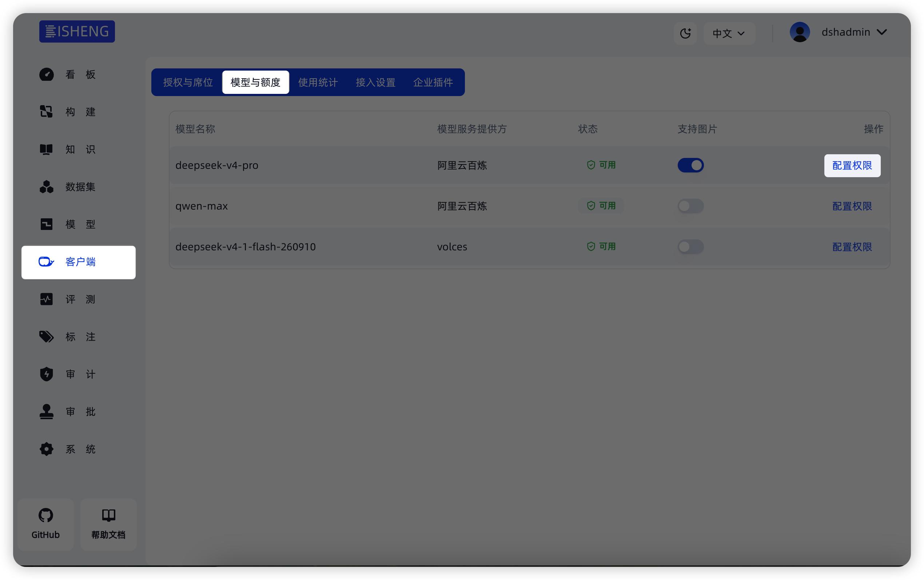Screen dimensions: 924x580
Task: Open the 看板 dashboard icon
Action: pyautogui.click(x=47, y=75)
